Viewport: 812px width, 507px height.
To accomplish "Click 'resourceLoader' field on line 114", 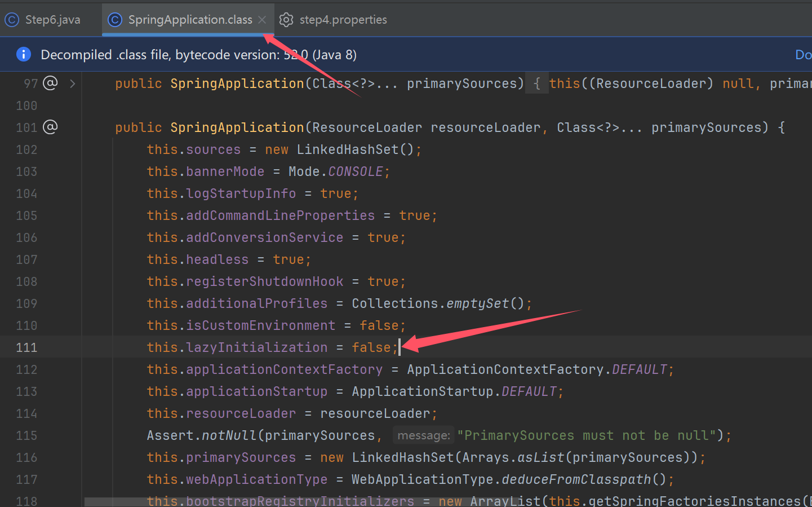I will tap(241, 413).
